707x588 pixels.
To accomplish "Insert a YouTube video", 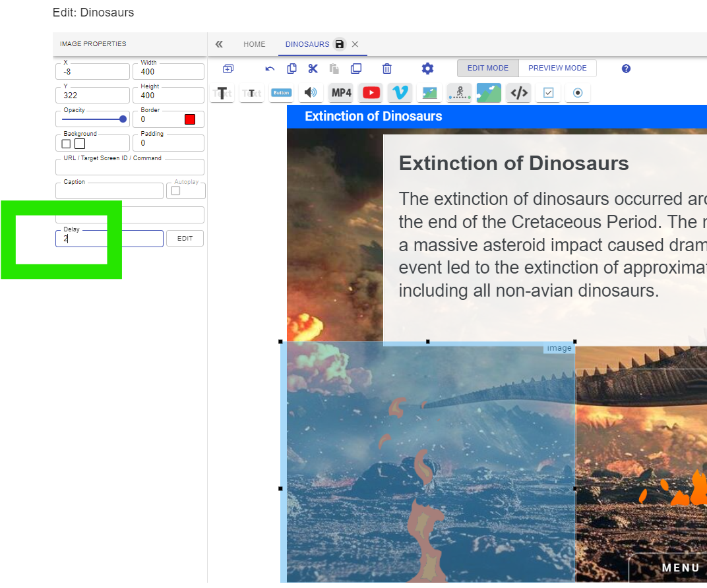I will 371,93.
